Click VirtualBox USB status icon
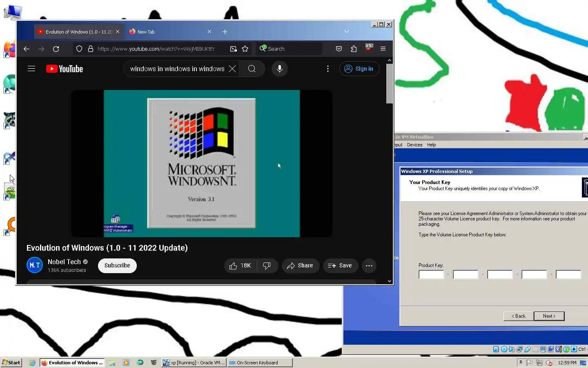This screenshot has width=588, height=368. [x=527, y=349]
